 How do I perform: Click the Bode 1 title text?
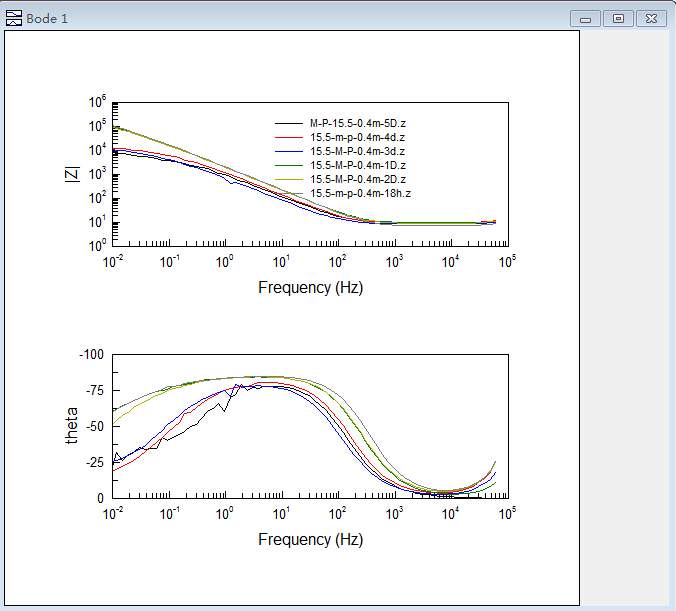tap(47, 19)
